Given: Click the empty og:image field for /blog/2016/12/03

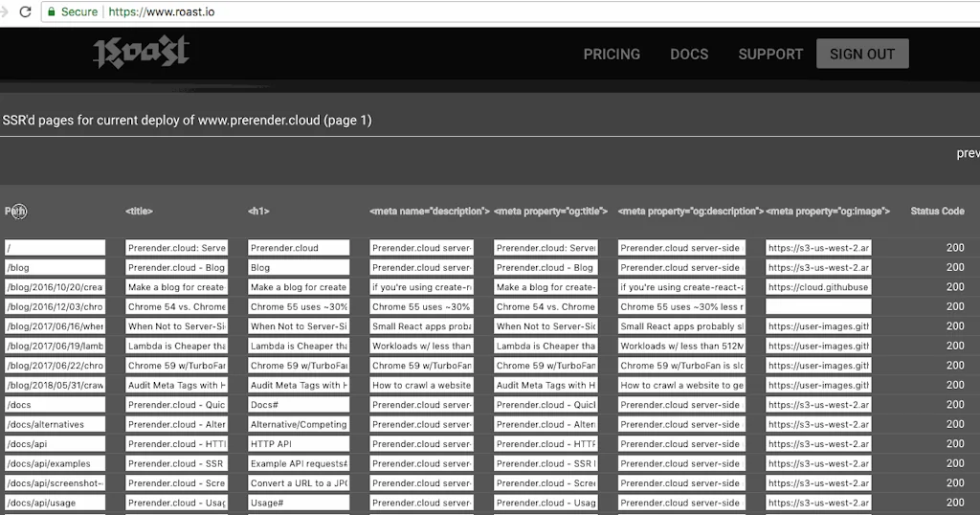Looking at the screenshot, I should 818,306.
